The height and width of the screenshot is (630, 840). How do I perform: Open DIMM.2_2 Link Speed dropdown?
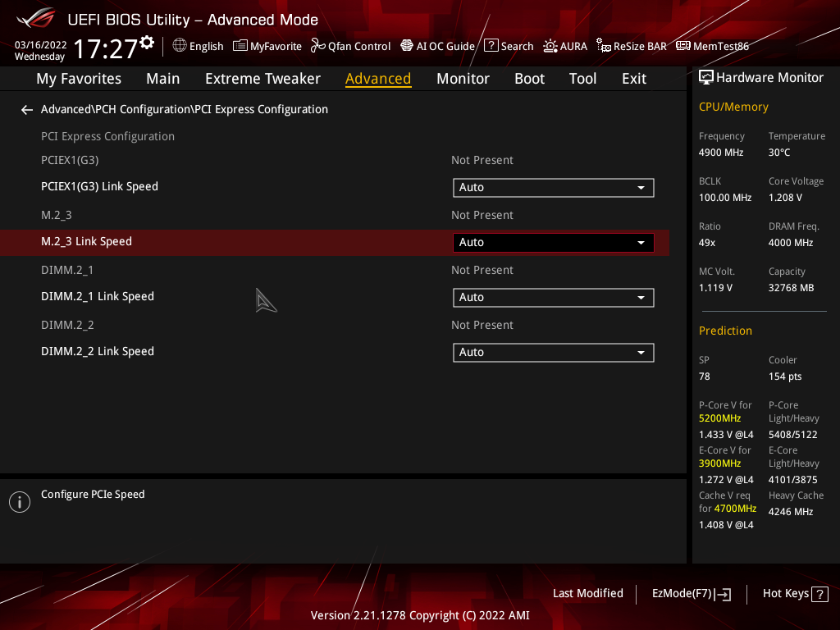point(554,353)
